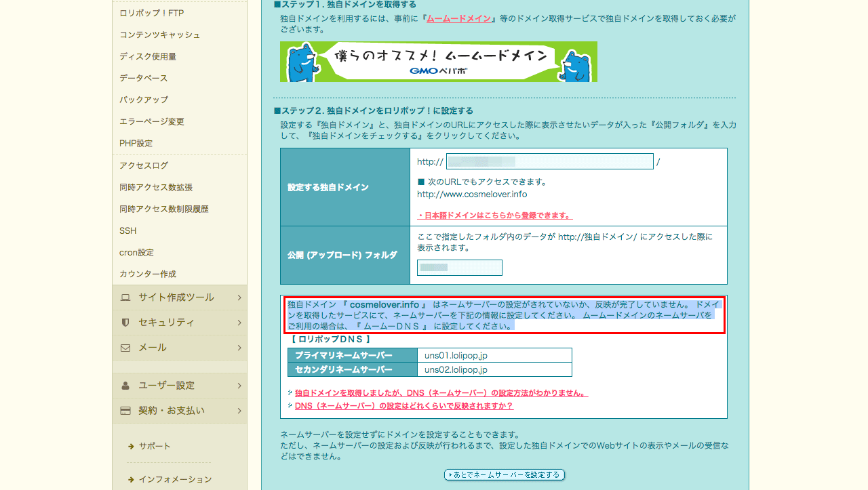The width and height of the screenshot is (868, 490).
Task: Click 【ロリポップDNS】 heading text
Action: pos(330,339)
